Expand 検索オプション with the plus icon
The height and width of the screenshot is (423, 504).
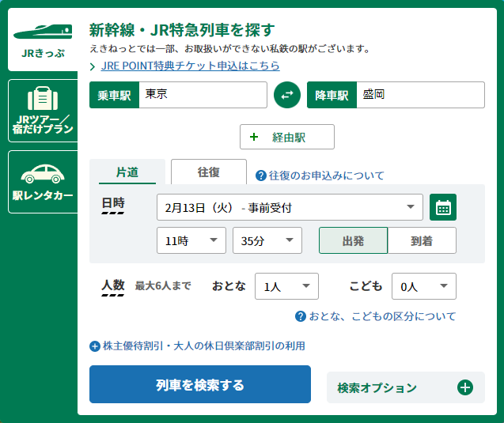(465, 387)
